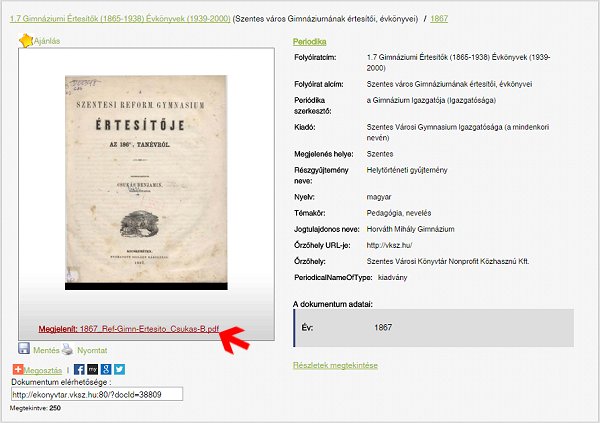The width and height of the screenshot is (600, 423).
Task: Open the Periodika heading link
Action: tap(310, 42)
